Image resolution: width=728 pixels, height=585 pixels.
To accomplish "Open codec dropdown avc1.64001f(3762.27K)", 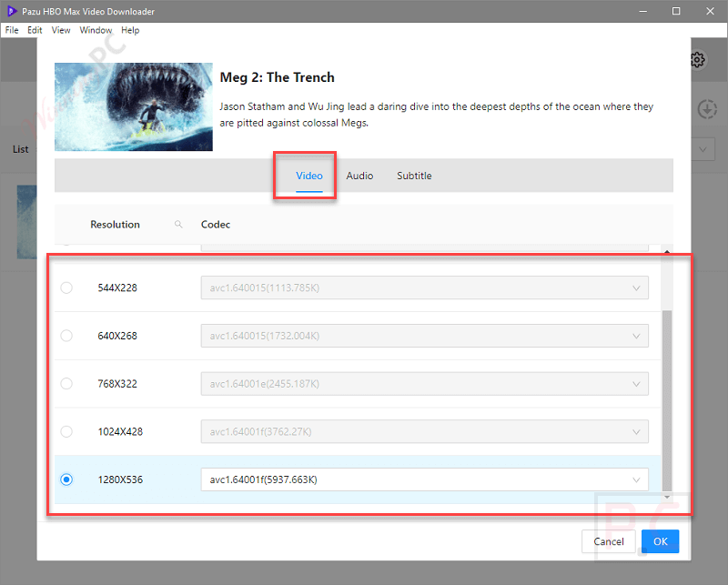I will [x=424, y=432].
